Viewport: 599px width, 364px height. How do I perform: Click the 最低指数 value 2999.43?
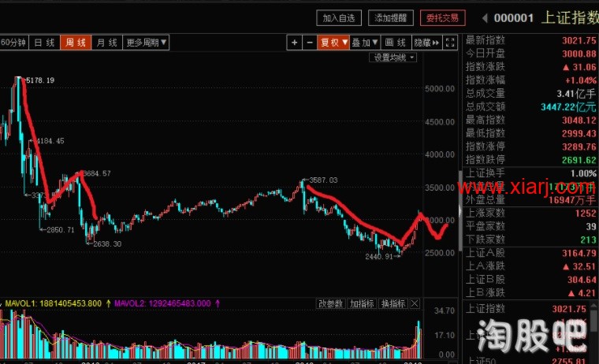pos(579,133)
